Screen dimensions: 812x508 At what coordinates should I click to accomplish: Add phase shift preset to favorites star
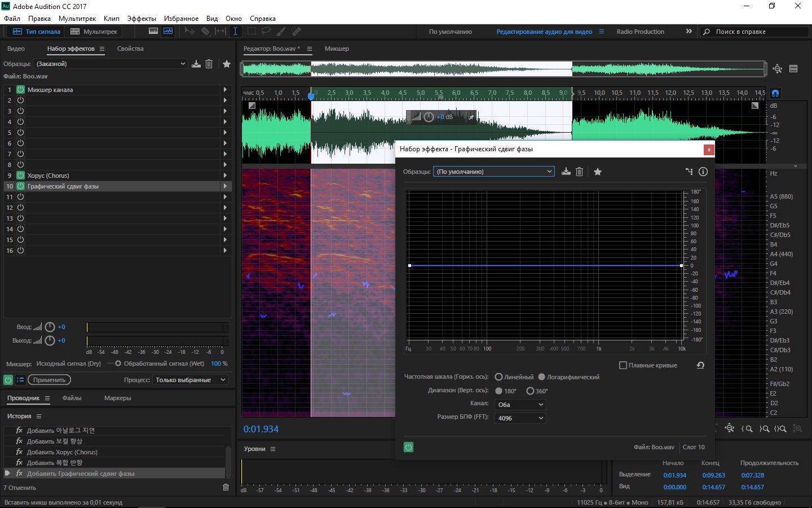click(598, 172)
